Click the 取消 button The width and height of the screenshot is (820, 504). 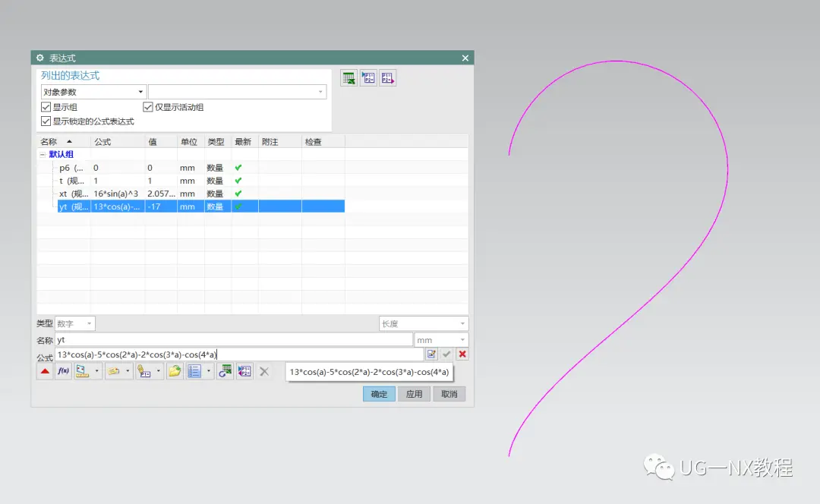point(449,394)
